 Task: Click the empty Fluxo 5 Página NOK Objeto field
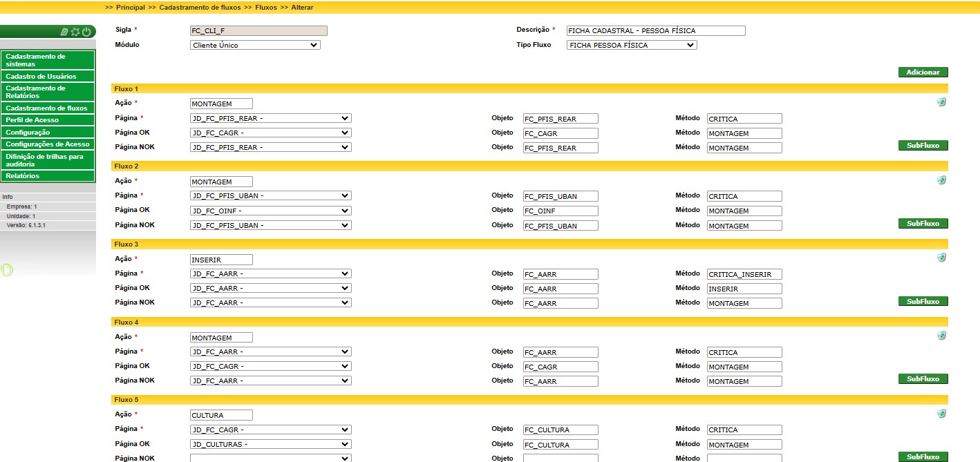tap(560, 458)
